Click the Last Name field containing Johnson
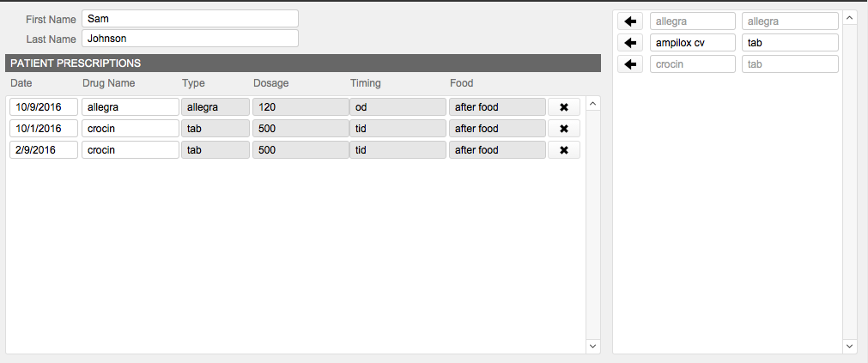The height and width of the screenshot is (363, 868). pyautogui.click(x=190, y=39)
